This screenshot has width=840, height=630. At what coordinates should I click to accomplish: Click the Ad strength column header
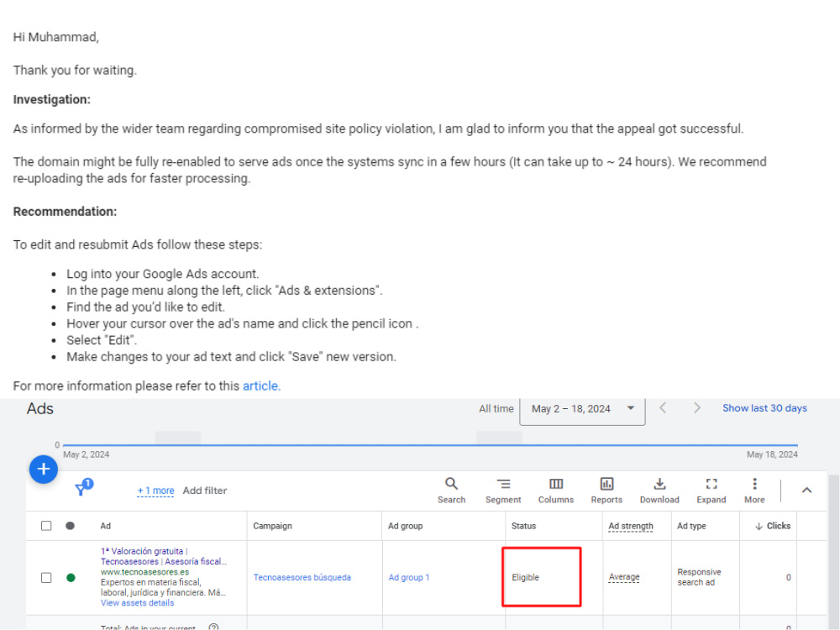pyautogui.click(x=631, y=526)
